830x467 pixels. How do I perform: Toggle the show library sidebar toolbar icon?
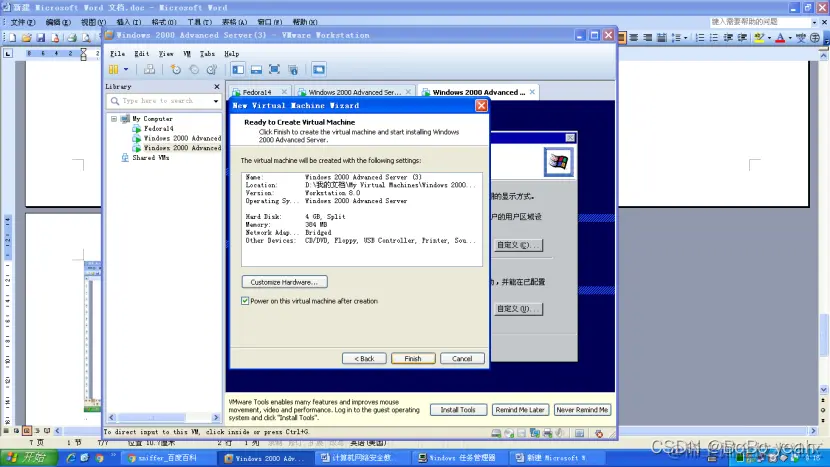[238, 69]
